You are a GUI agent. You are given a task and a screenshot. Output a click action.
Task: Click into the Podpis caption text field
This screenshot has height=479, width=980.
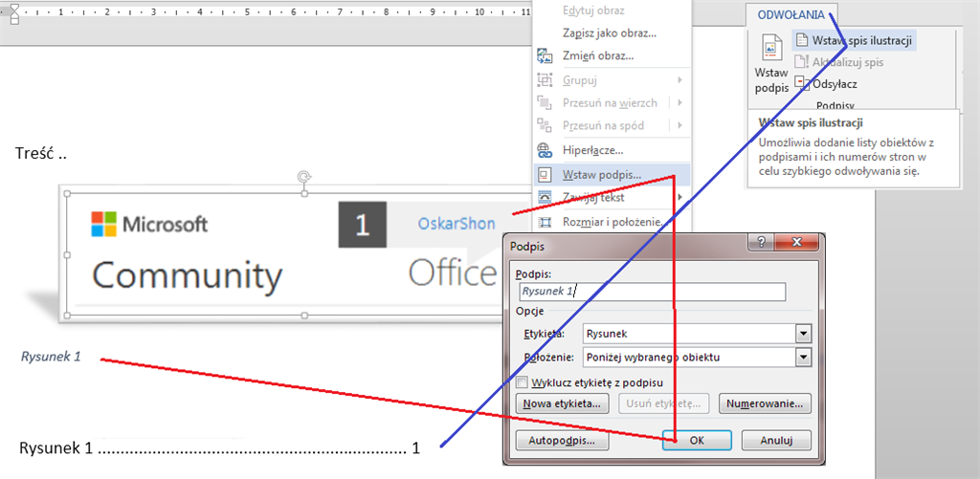click(652, 292)
